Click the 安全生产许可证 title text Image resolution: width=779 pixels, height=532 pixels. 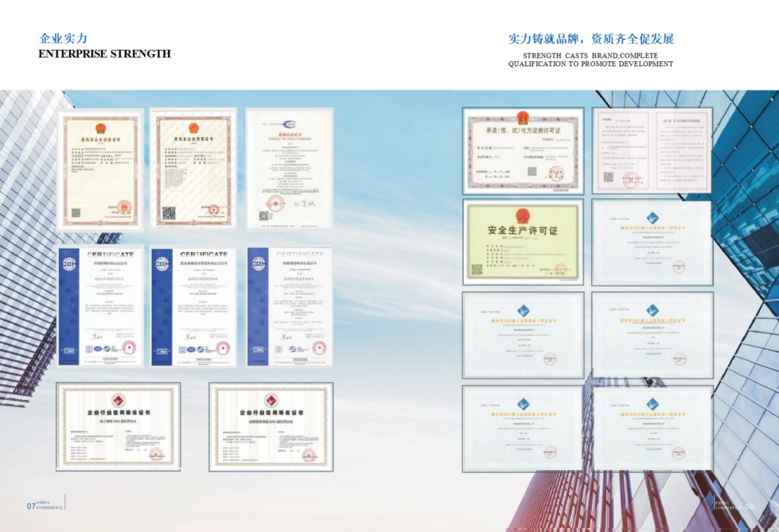(522, 231)
